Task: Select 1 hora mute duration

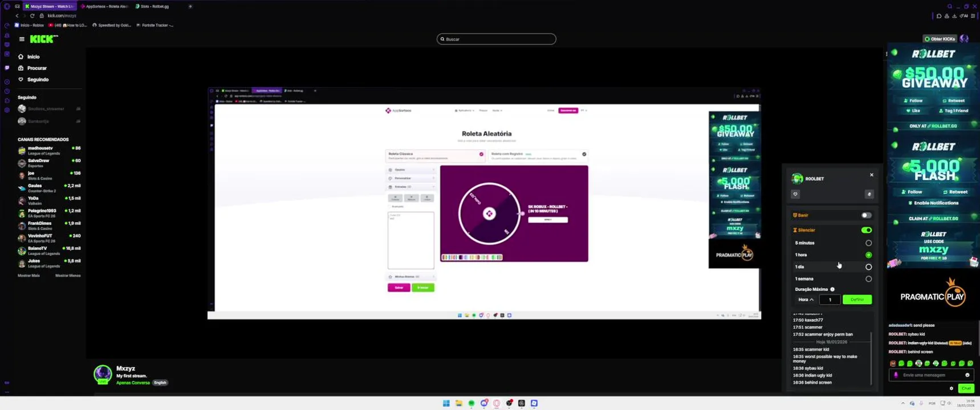Action: [x=868, y=255]
